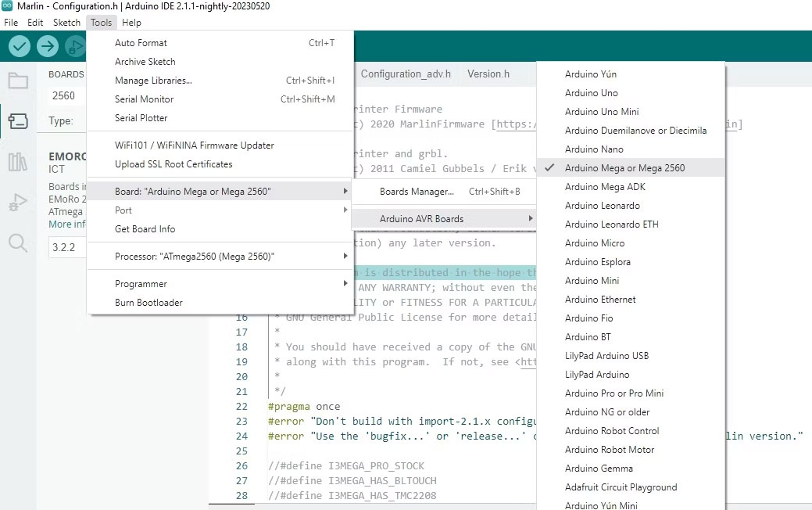Click the More info link
Image resolution: width=812 pixels, height=510 pixels.
click(x=66, y=224)
